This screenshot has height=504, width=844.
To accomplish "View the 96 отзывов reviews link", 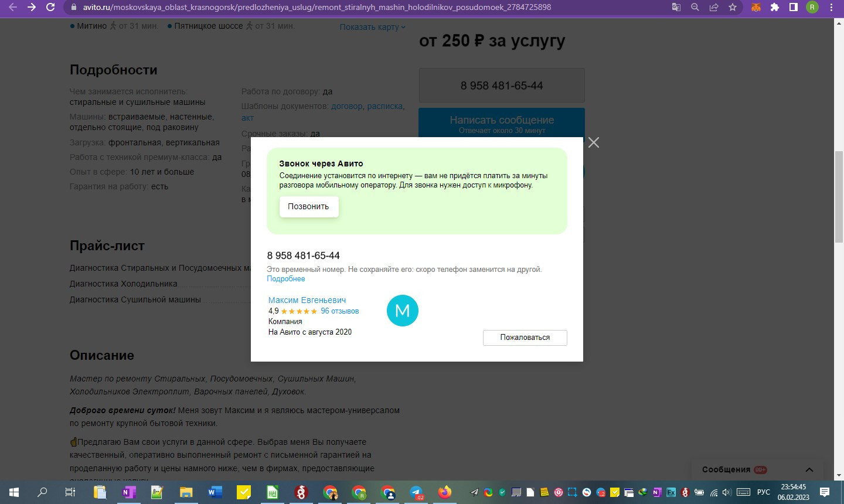I will (x=340, y=311).
